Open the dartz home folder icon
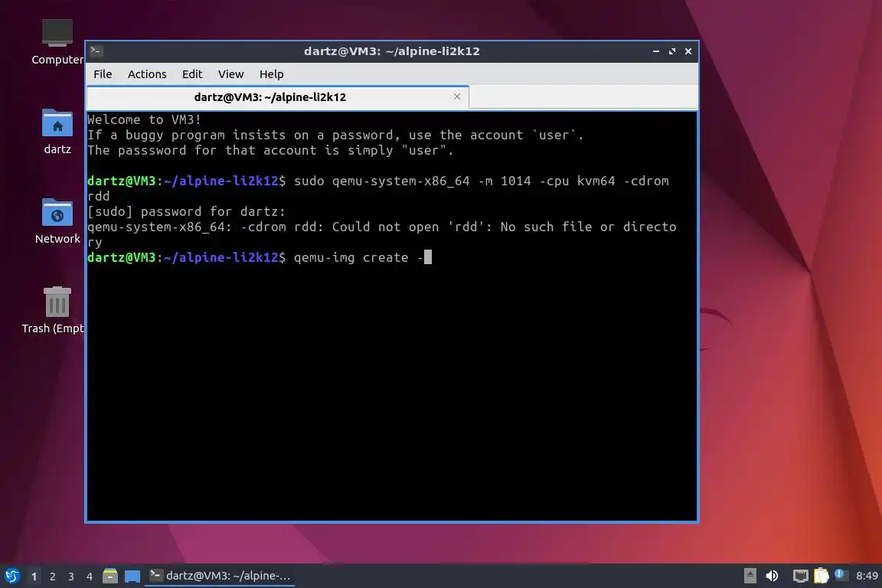Screen dimensions: 882x588 click(57, 132)
